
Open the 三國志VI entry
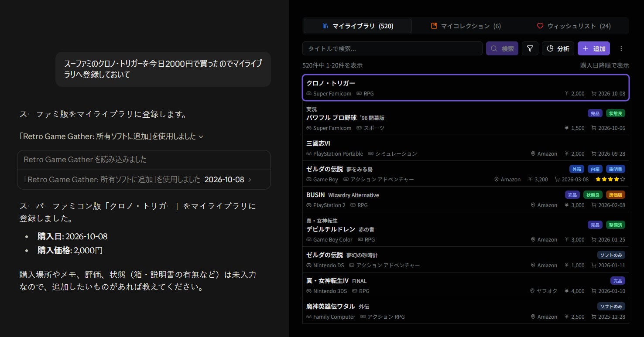click(466, 148)
